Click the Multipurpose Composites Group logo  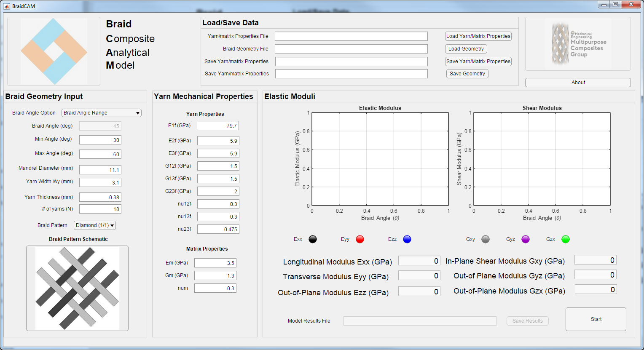(x=578, y=44)
